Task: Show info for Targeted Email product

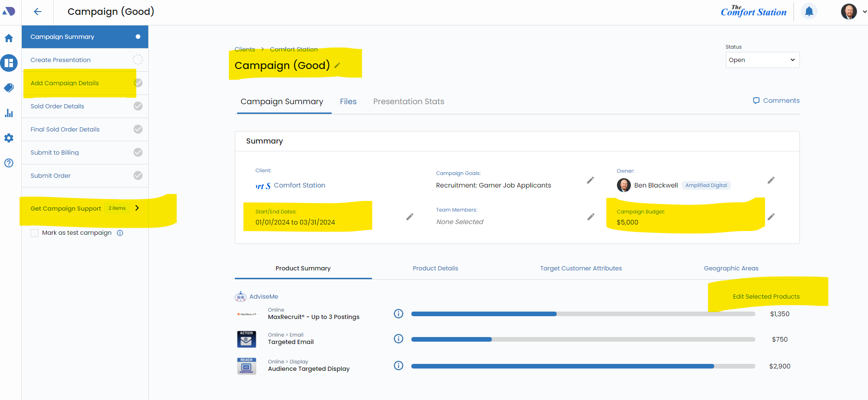Action: (398, 339)
